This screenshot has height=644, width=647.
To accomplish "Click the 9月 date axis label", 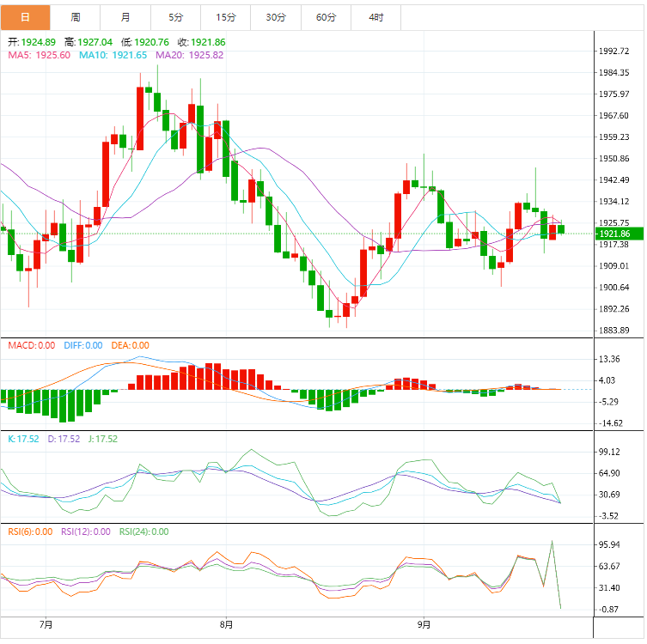I will click(x=423, y=624).
